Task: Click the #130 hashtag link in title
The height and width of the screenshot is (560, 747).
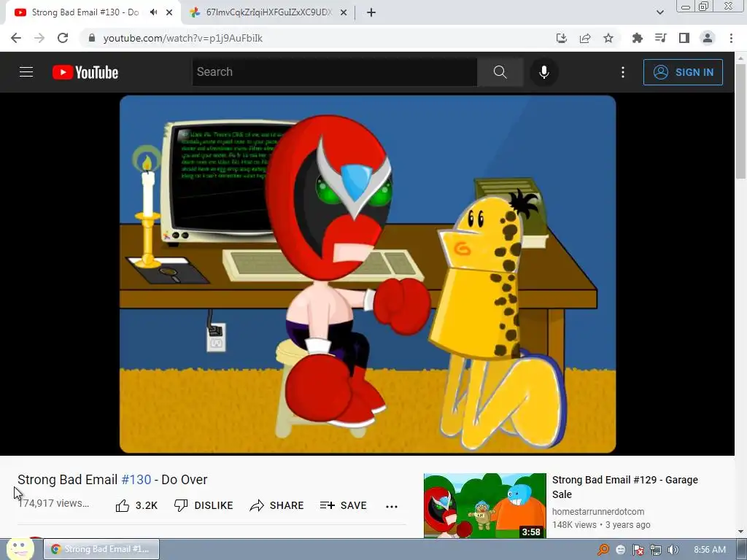Action: [x=136, y=480]
